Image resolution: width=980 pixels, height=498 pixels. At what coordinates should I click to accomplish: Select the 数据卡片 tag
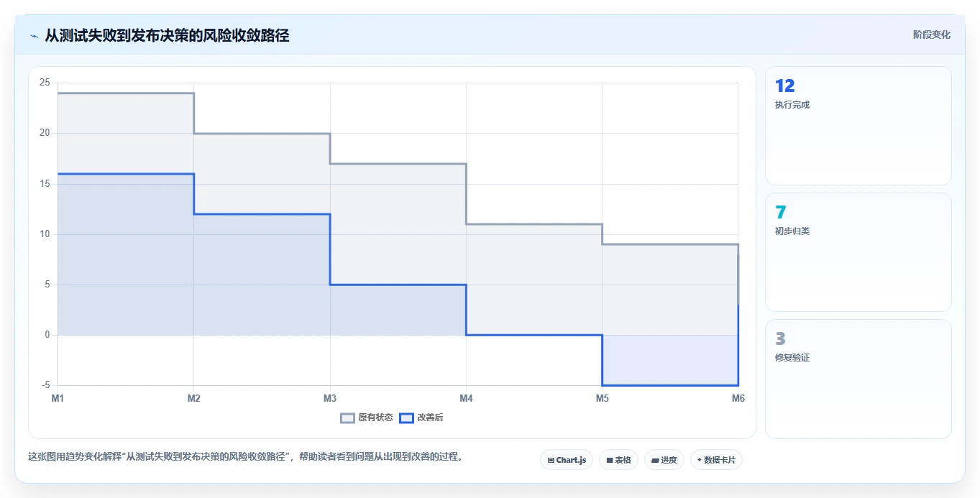click(x=716, y=460)
